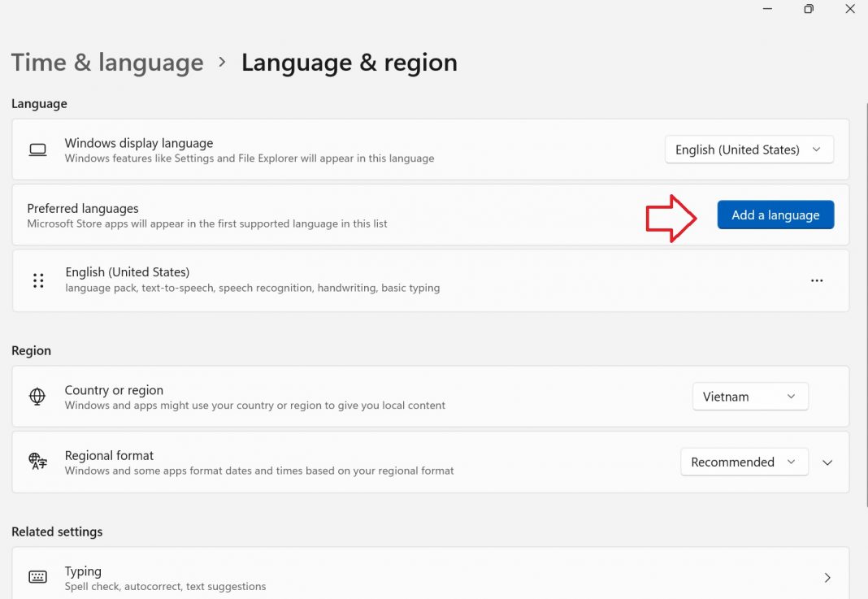Viewport: 868px width, 599px height.
Task: Click the Regional format icon
Action: tap(37, 462)
